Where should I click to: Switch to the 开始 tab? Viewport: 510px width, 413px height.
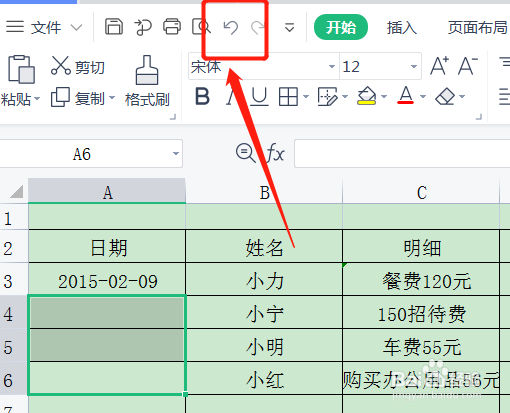pyautogui.click(x=341, y=27)
